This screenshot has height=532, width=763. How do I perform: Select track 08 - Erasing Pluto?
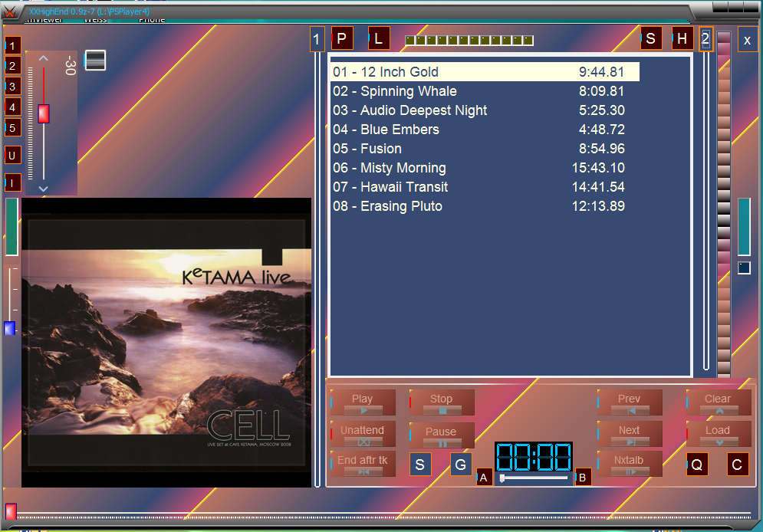(x=485, y=206)
